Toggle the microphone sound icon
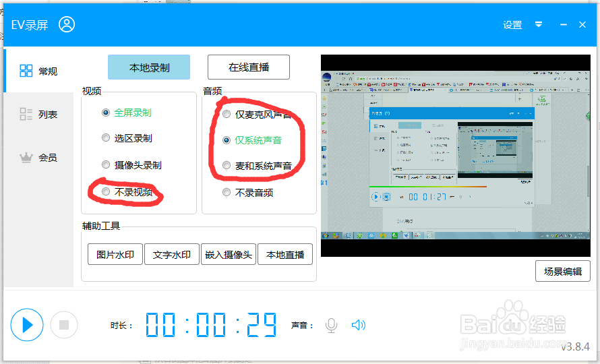Screen dimensions: 600x364 [332, 326]
